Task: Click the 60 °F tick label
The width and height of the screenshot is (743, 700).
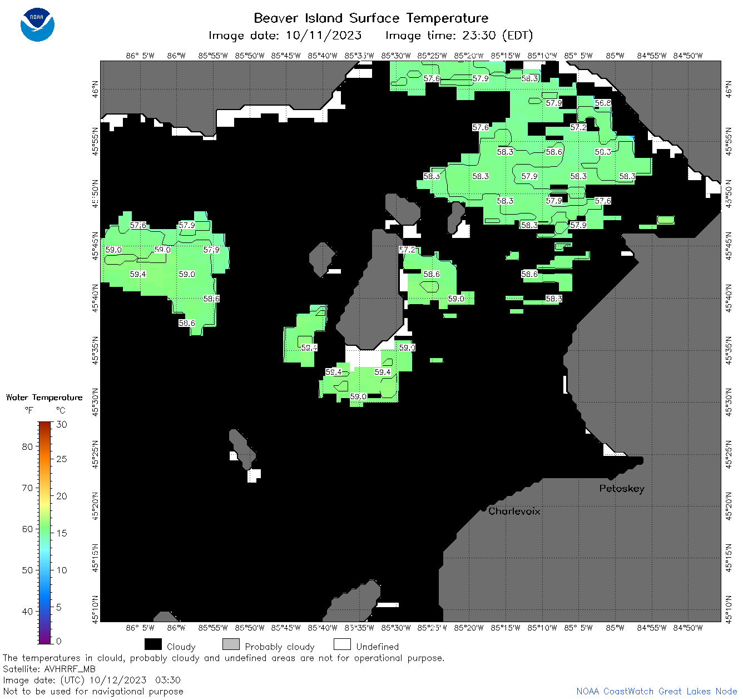Action: (27, 529)
